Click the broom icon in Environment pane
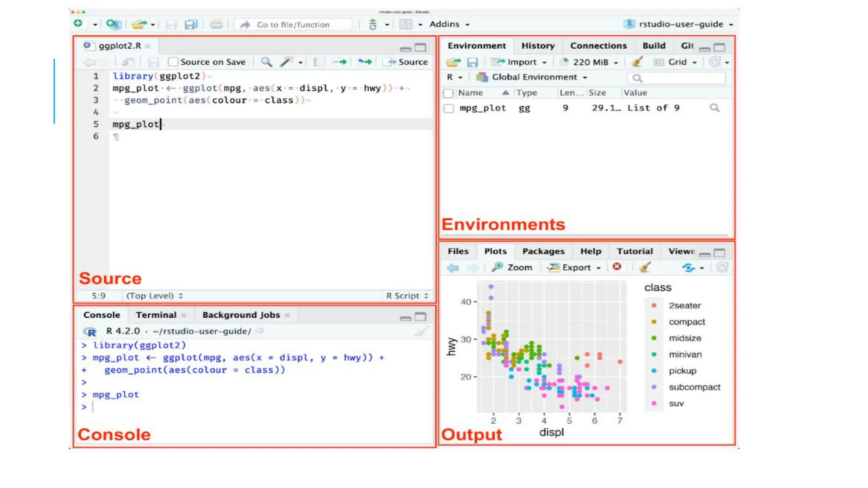868x488 pixels. pos(637,62)
